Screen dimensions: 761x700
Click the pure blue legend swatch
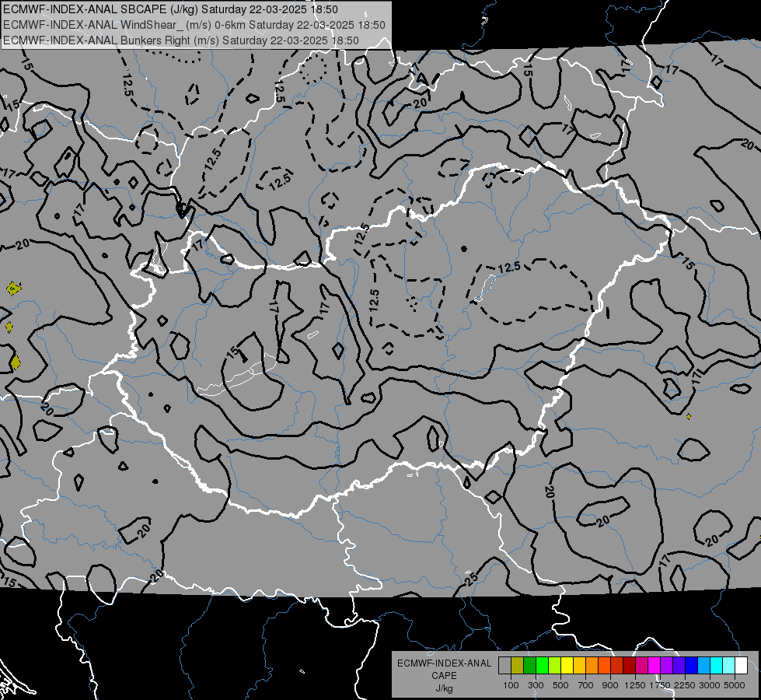point(692,666)
